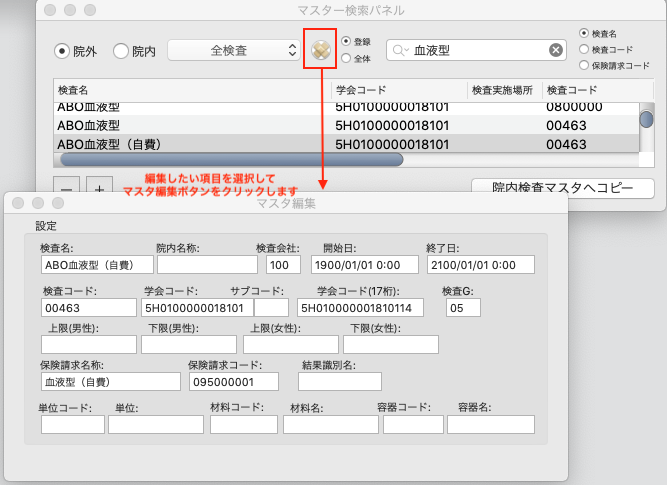
Task: Click the 検査会社 field showing 100
Action: (283, 265)
